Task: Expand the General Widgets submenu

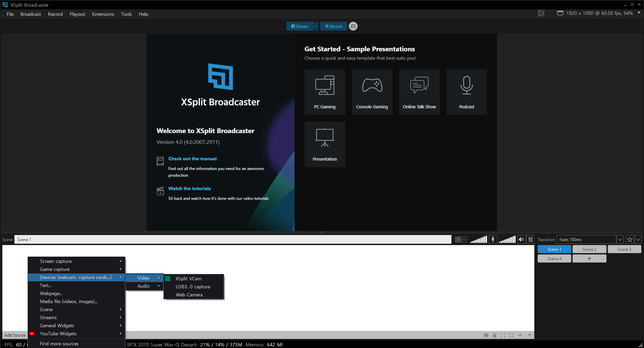Action: (x=76, y=326)
